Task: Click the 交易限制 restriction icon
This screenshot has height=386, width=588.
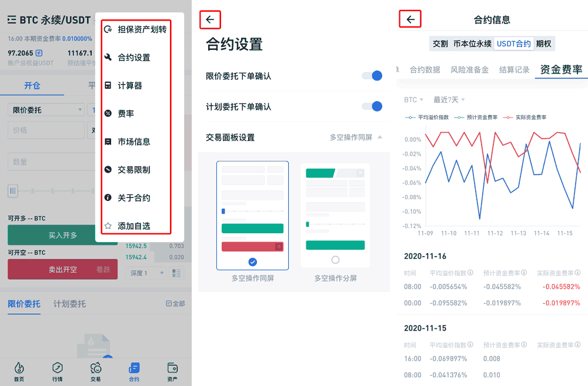Action: 108,170
